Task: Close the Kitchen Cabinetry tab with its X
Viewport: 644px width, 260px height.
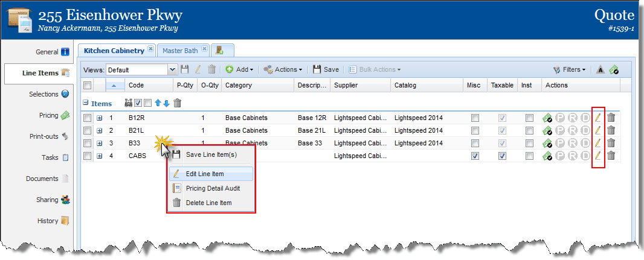Action: click(150, 49)
